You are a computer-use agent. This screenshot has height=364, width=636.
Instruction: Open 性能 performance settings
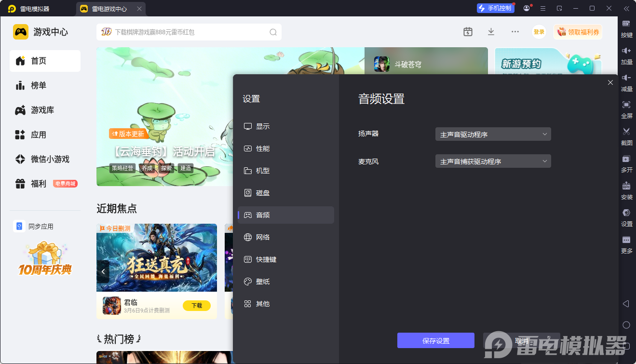pos(286,148)
